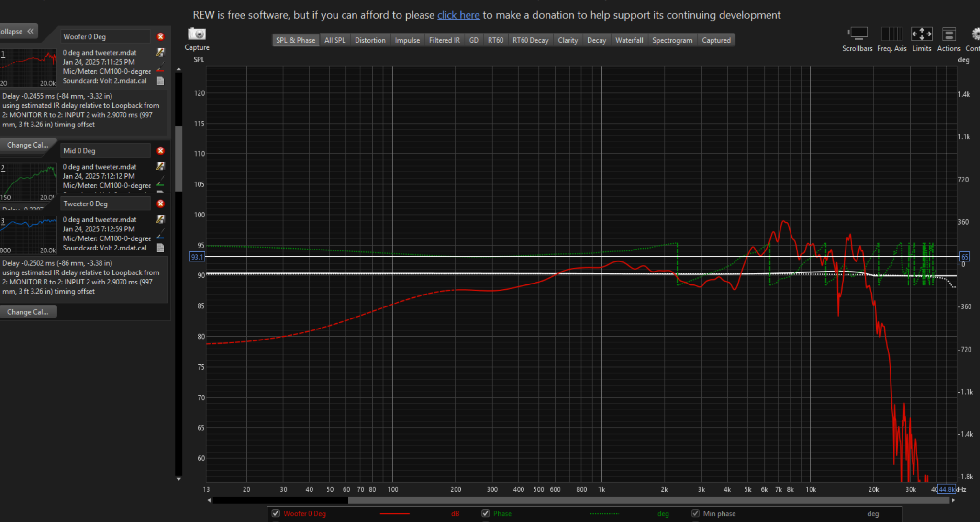Toggle Woofer 0 Deg trace checkbox

[x=276, y=513]
